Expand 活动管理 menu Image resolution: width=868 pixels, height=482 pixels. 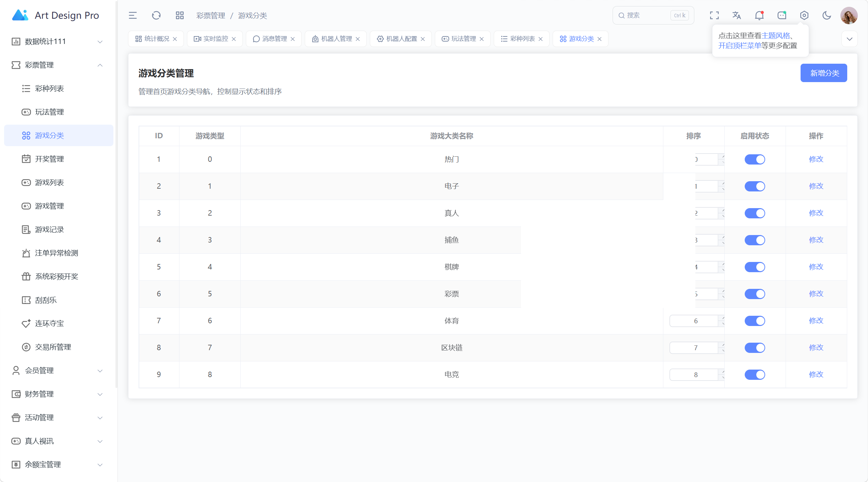click(59, 417)
